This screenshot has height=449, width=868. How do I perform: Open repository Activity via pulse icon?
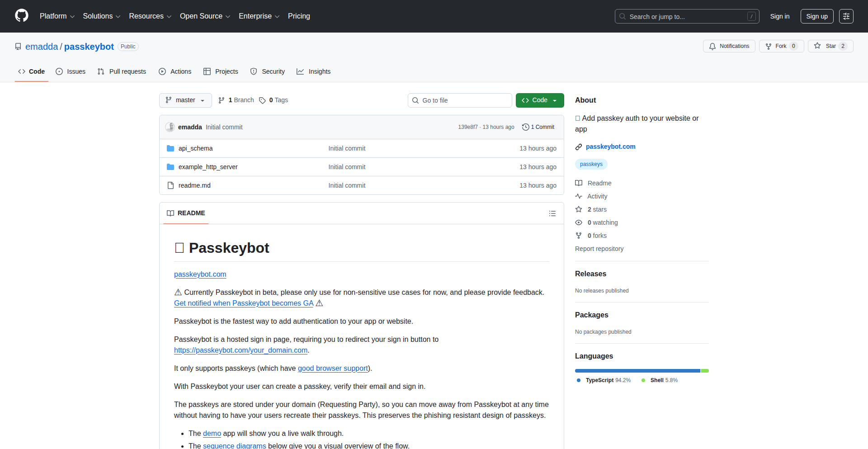[579, 196]
